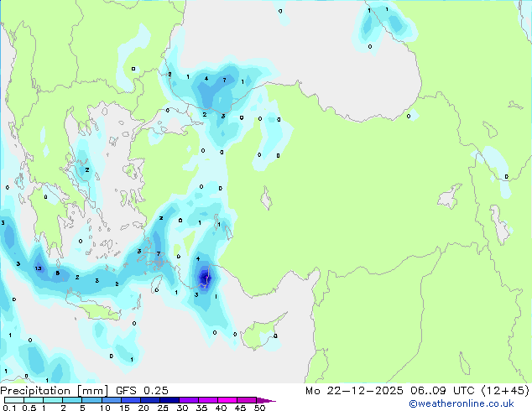Image resolution: width=532 pixels, height=411 pixels.
Task: Click the legend label '45'
Action: pyautogui.click(x=241, y=408)
